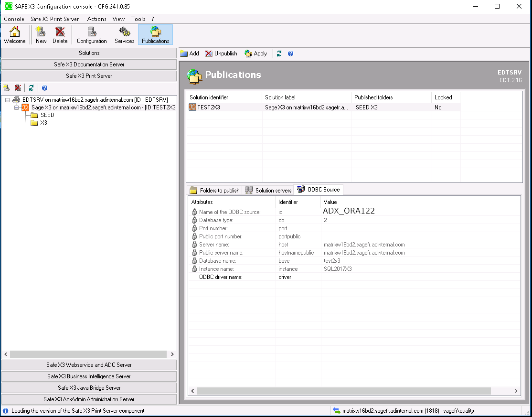This screenshot has width=532, height=417.
Task: Click the help icon in left panel toolbar
Action: pyautogui.click(x=44, y=88)
